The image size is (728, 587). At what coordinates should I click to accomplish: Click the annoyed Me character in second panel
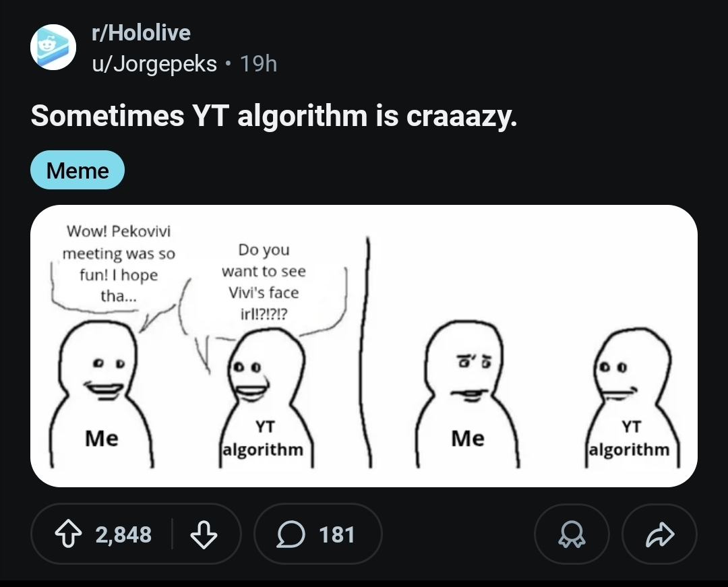pyautogui.click(x=466, y=394)
